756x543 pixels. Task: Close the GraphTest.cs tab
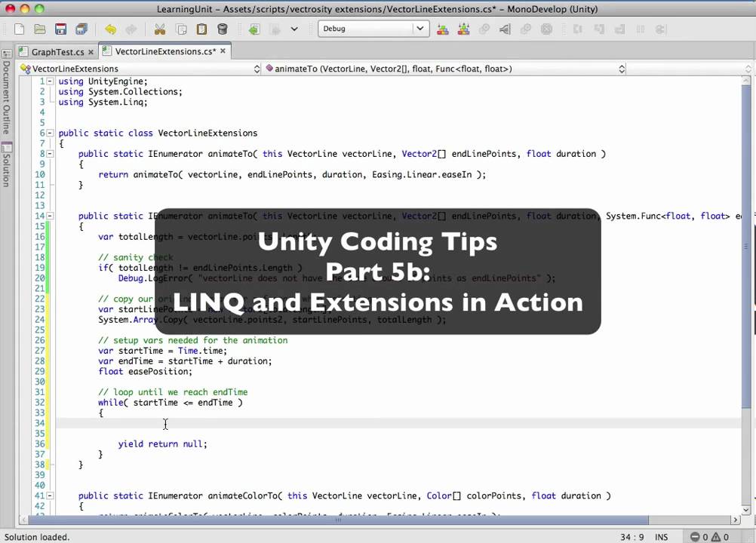tap(91, 52)
